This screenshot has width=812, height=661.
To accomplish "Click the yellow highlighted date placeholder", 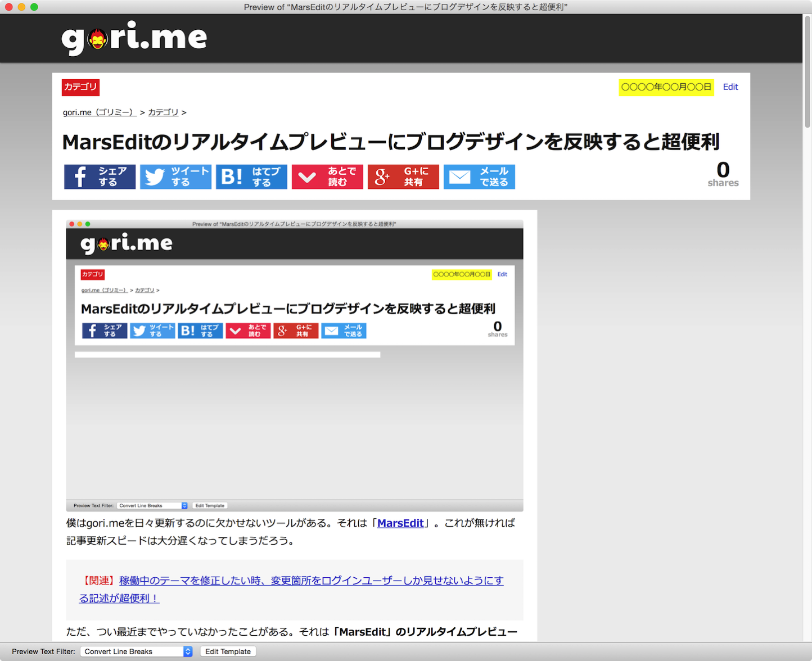I will [666, 88].
